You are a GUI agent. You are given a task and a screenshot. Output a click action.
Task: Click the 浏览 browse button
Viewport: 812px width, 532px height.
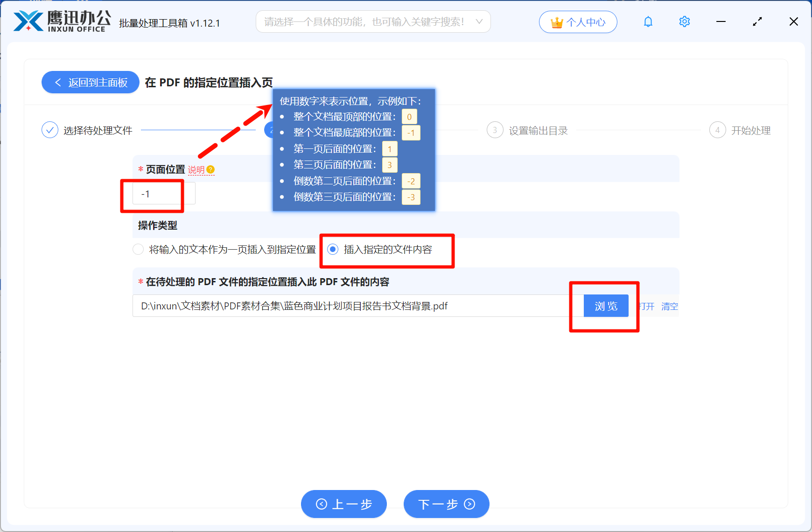click(x=606, y=306)
